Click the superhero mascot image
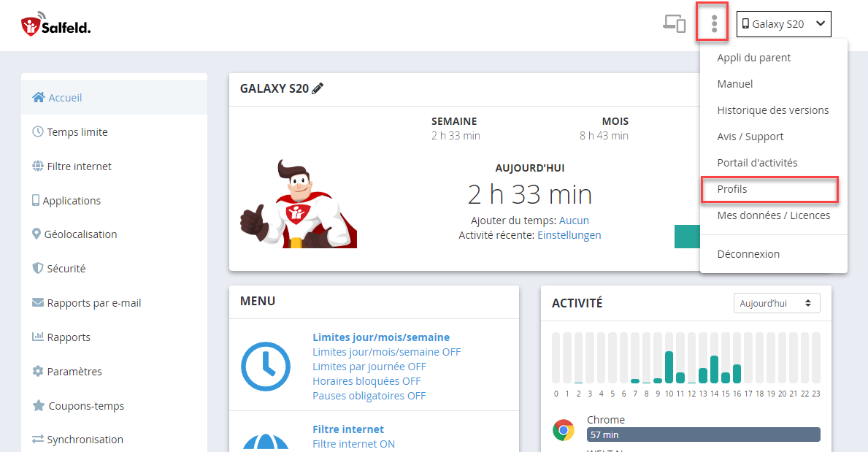Screen dimensions: 868x452 point(299,204)
